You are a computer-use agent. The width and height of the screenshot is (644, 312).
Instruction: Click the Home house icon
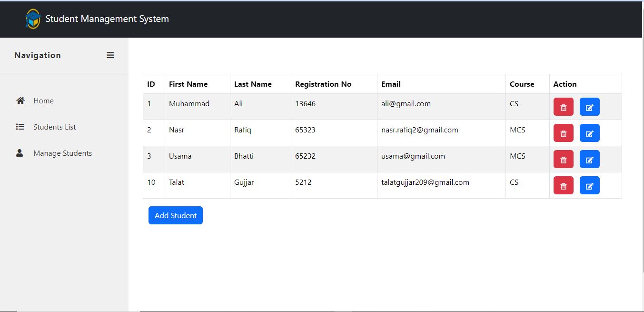[20, 101]
